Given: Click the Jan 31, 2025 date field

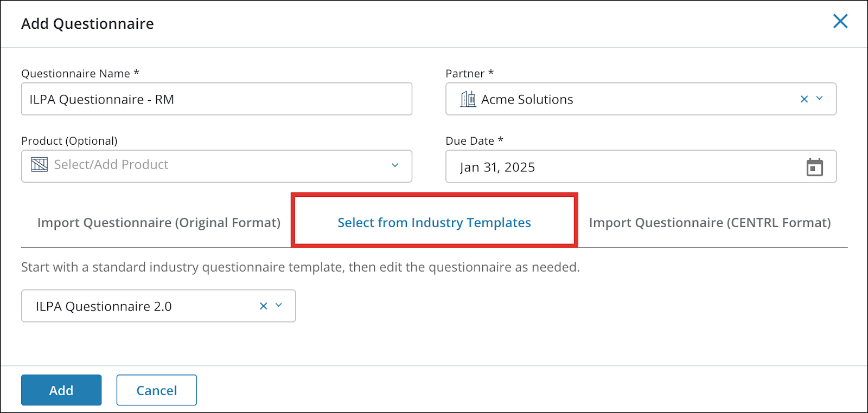Looking at the screenshot, I should pos(641,167).
